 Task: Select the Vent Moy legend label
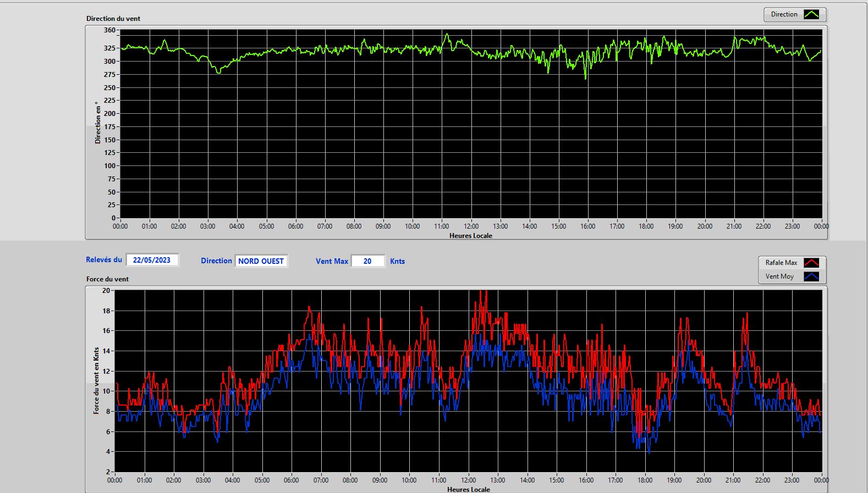[779, 276]
